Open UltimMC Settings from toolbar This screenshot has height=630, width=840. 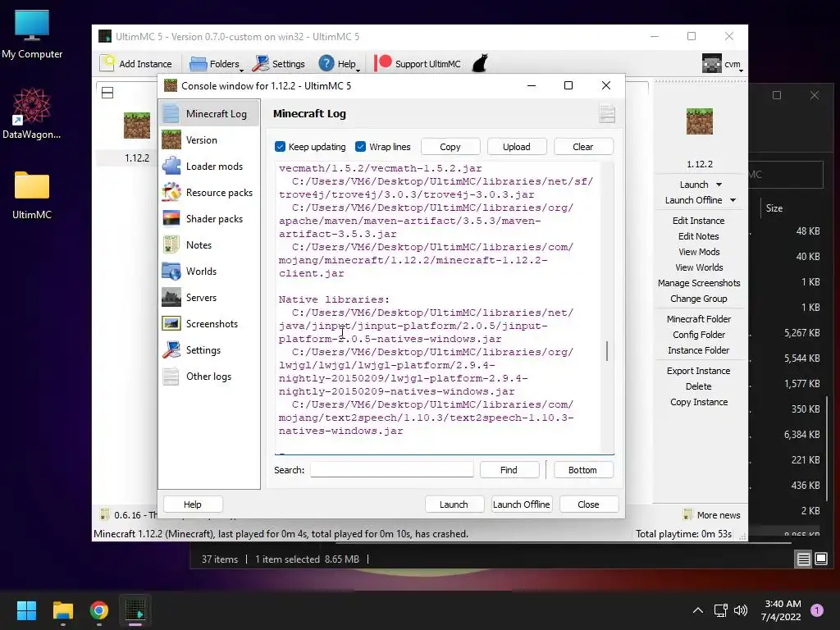pos(279,64)
